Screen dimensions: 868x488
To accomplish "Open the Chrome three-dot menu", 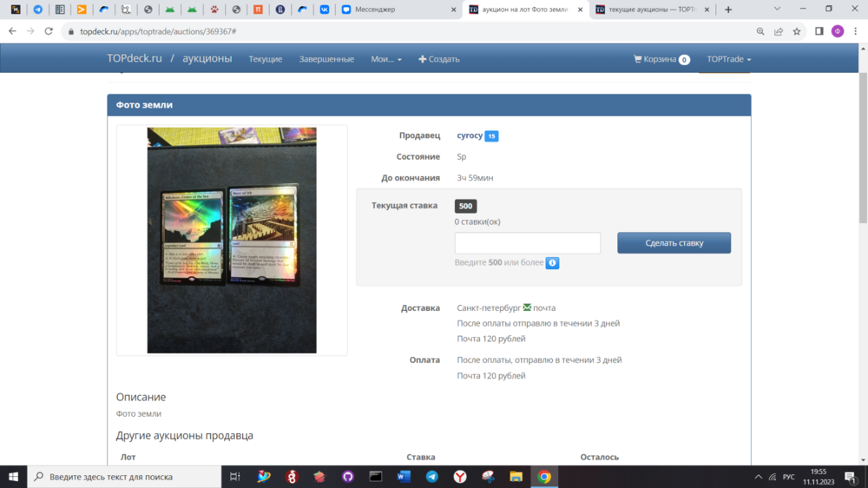I will click(x=855, y=31).
